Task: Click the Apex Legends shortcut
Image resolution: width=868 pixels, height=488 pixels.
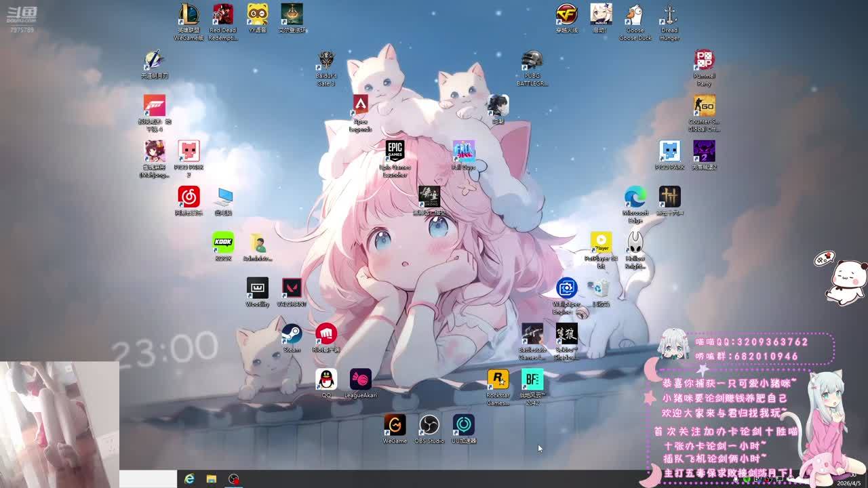Action: click(x=360, y=106)
